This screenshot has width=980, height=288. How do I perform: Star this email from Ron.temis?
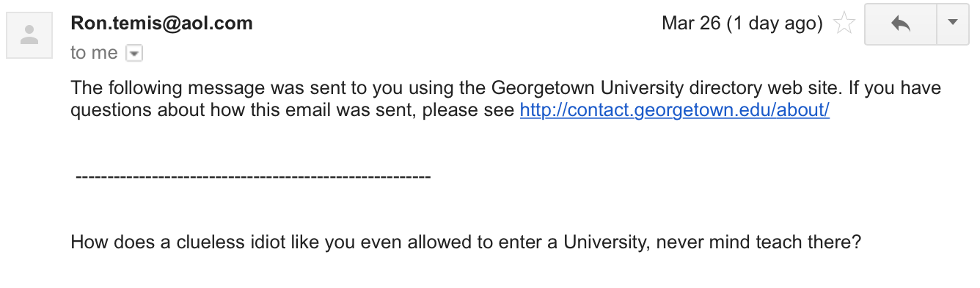pyautogui.click(x=845, y=24)
